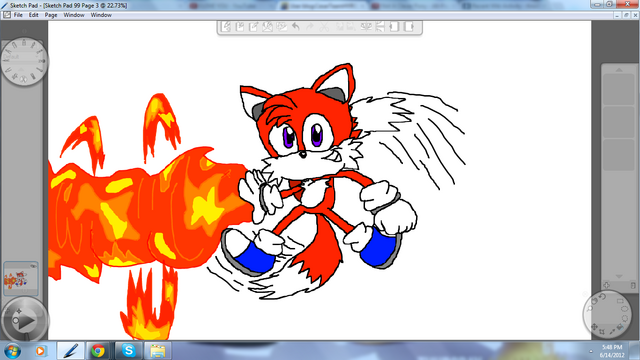Click the Sketch Pad document icon beside File
Screen dimensions: 640x360
pyautogui.click(x=7, y=15)
